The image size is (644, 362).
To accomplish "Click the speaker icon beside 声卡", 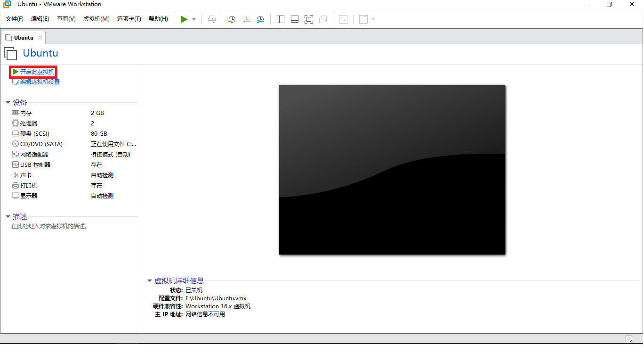I will pyautogui.click(x=16, y=175).
